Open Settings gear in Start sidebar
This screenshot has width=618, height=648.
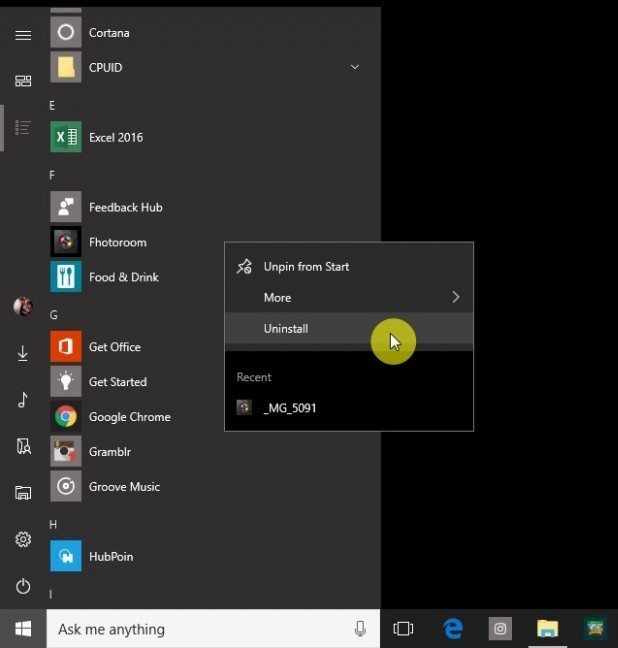pyautogui.click(x=23, y=539)
